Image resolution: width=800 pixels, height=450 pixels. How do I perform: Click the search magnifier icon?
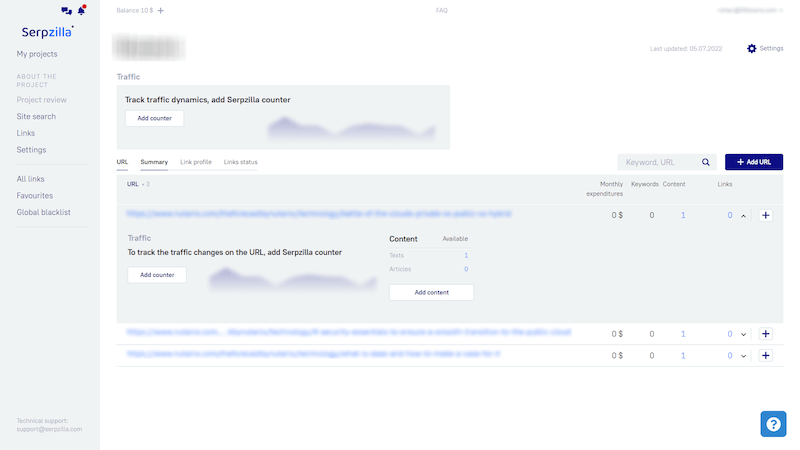point(706,162)
